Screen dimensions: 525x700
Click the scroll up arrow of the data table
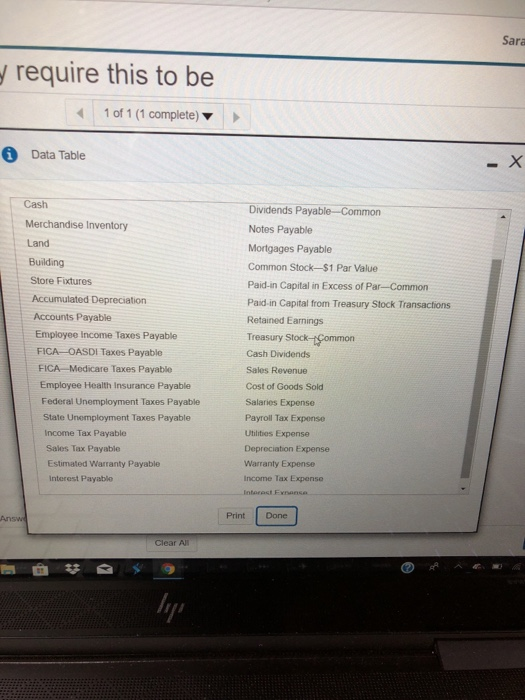(503, 217)
